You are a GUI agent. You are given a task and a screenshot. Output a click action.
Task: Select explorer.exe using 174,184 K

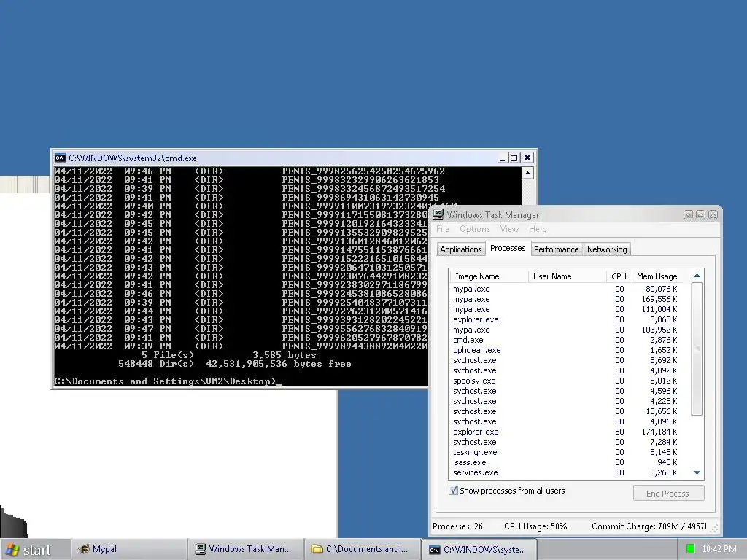click(x=566, y=432)
